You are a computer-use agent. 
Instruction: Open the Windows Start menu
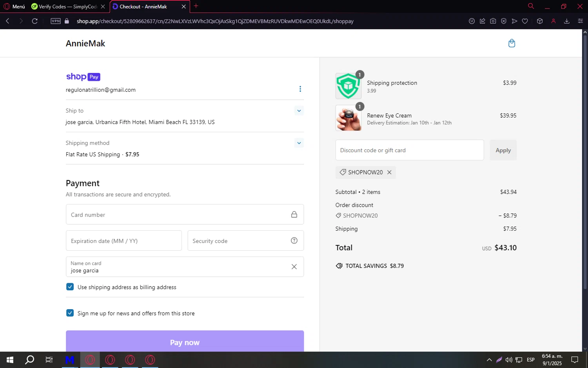10,360
